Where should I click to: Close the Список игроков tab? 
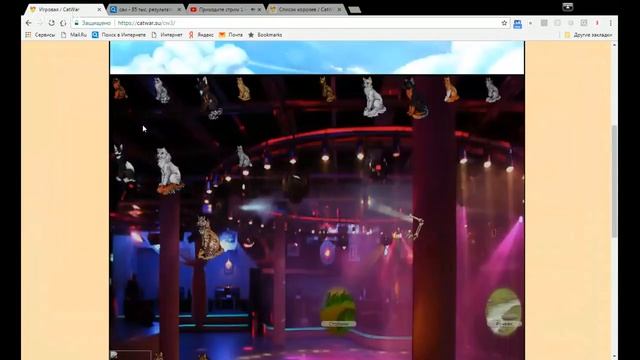(339, 9)
